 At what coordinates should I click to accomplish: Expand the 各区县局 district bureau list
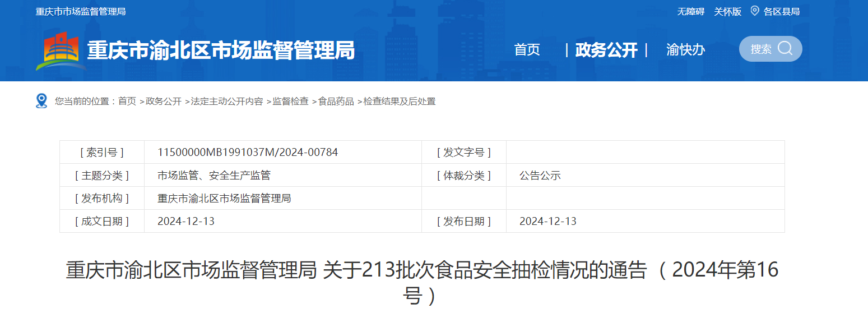tap(781, 12)
